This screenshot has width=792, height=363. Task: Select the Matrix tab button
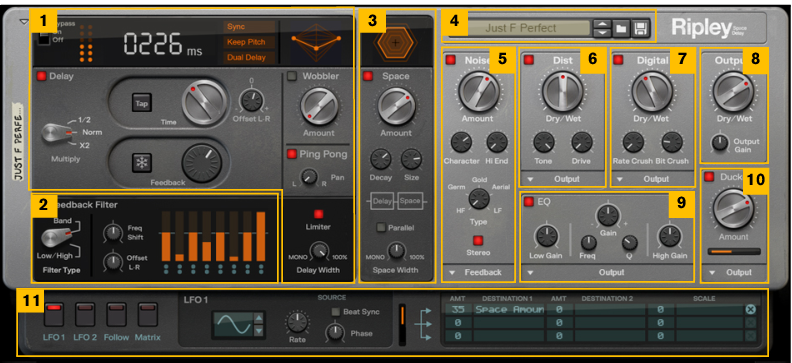coord(148,314)
